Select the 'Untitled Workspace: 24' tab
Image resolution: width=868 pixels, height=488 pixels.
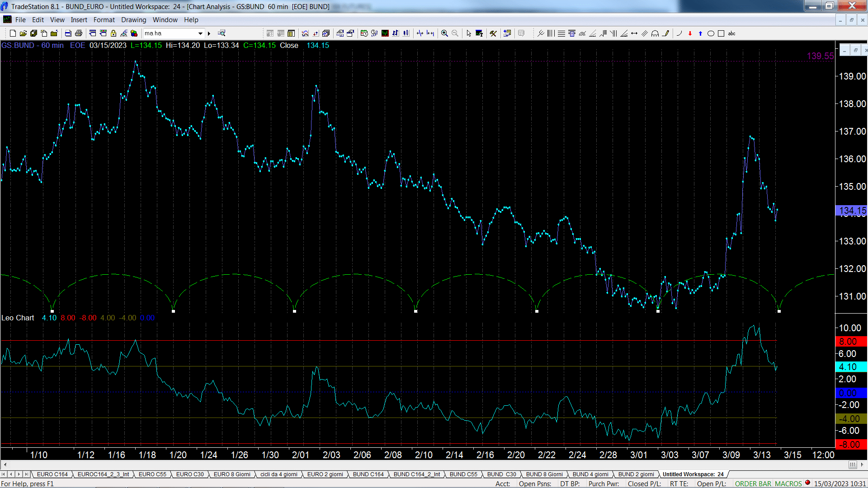[x=693, y=474]
